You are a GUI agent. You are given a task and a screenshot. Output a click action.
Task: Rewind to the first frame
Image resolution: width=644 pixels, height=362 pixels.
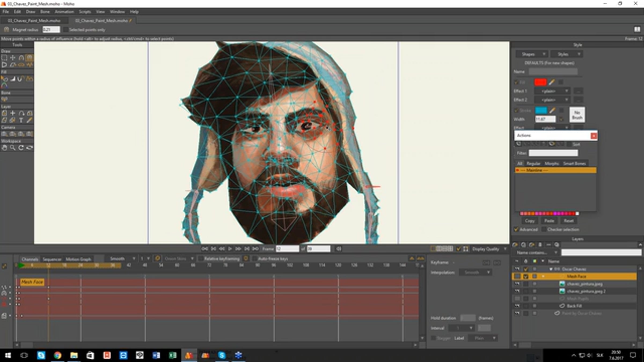[x=205, y=249]
